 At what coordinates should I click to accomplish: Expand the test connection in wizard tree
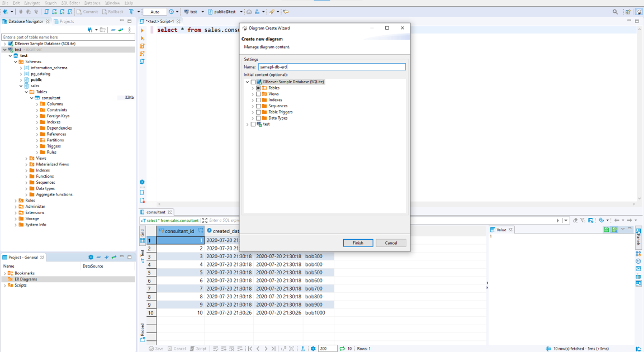(x=247, y=124)
